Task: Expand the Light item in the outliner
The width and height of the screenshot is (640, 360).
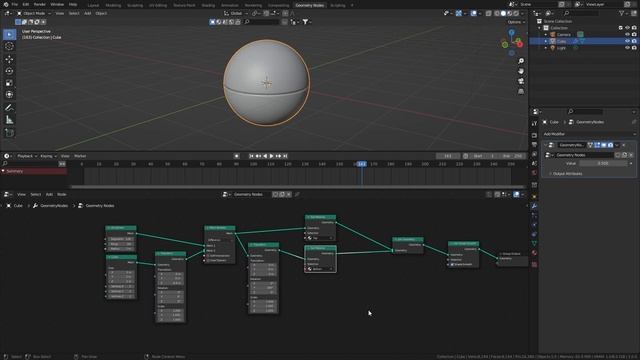Action: pyautogui.click(x=546, y=48)
